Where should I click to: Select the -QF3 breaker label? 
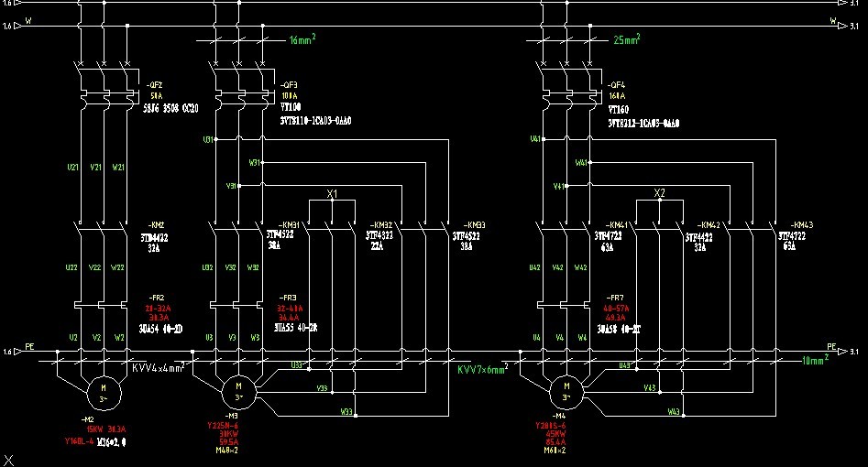pyautogui.click(x=289, y=84)
